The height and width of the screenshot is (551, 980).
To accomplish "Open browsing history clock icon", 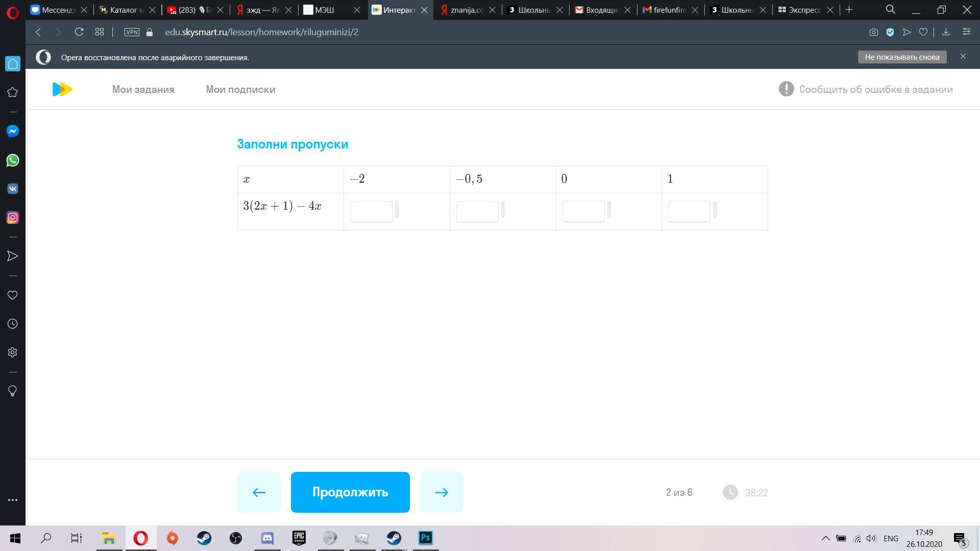I will pyautogui.click(x=13, y=324).
